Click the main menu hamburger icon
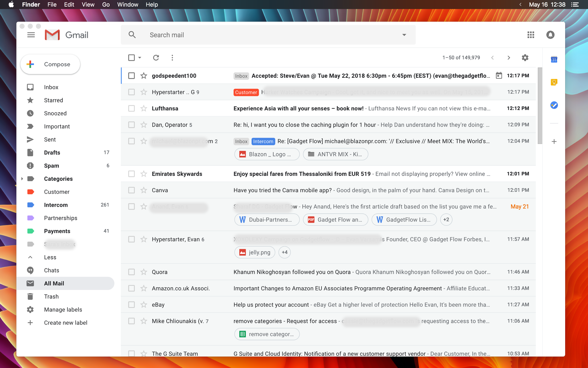 [31, 35]
